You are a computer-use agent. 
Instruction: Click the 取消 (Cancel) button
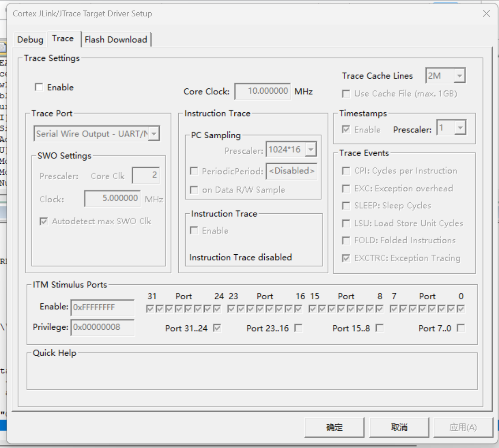[399, 427]
